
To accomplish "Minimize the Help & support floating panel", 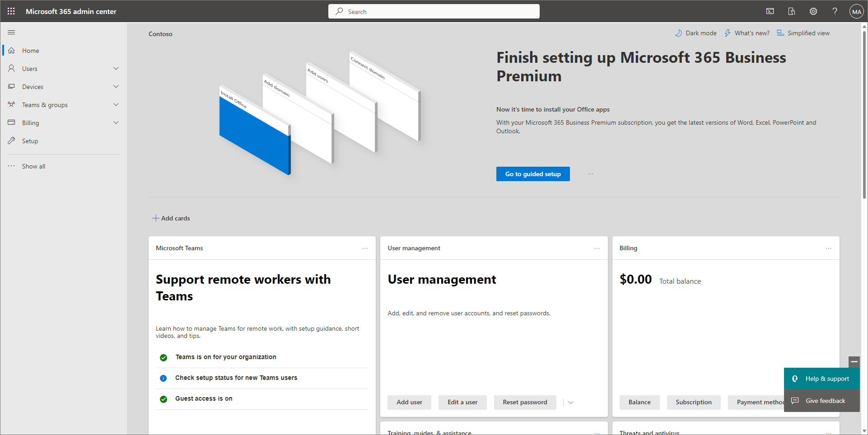I will (854, 362).
